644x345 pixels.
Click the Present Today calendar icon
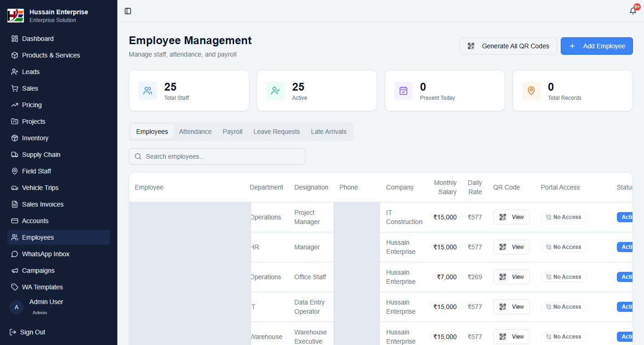click(x=403, y=91)
